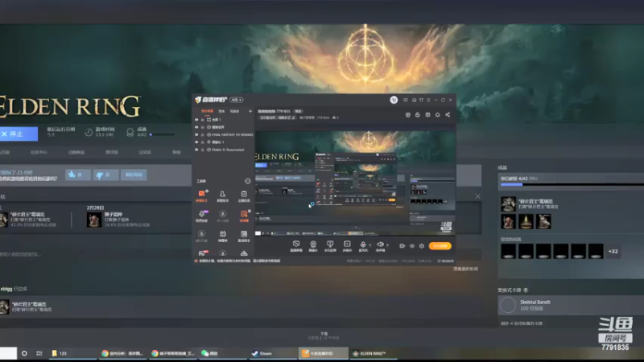Switch to third scene tab in streaming app
The image size is (644, 362).
234,111
